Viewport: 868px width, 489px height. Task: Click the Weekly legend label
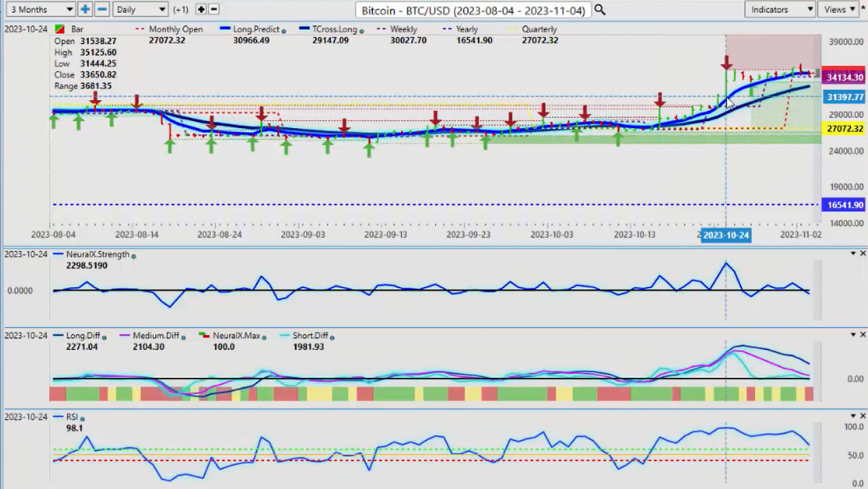coord(403,30)
